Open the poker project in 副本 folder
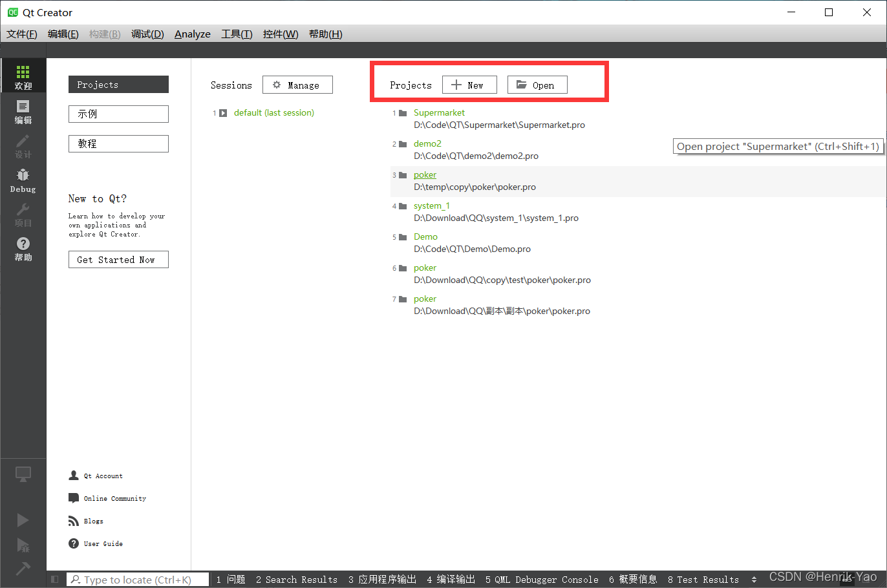Image resolution: width=887 pixels, height=588 pixels. tap(425, 299)
